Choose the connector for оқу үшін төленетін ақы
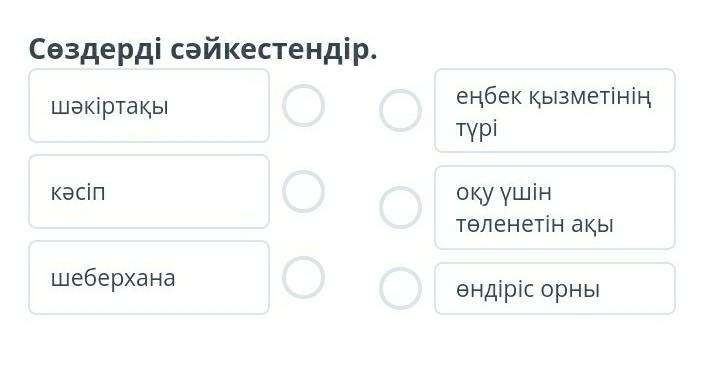 coord(400,207)
